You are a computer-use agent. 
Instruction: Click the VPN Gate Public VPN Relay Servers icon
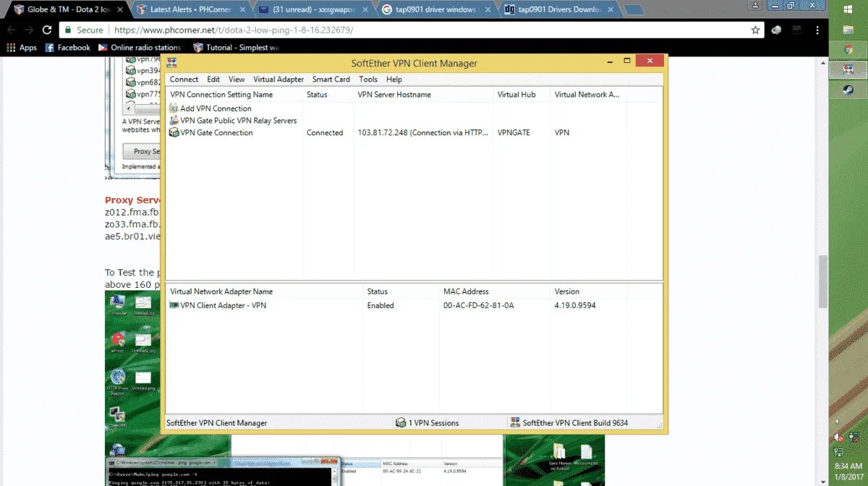point(174,121)
